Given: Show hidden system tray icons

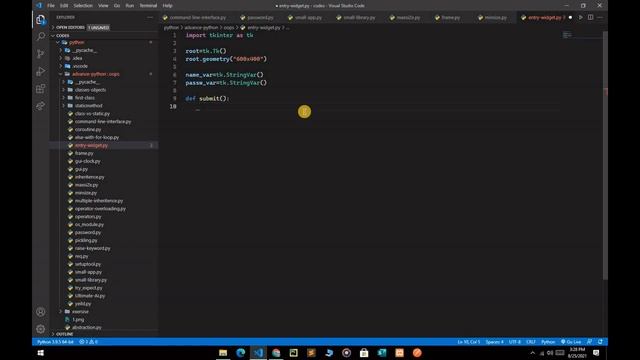Looking at the screenshot, I should pos(532,353).
